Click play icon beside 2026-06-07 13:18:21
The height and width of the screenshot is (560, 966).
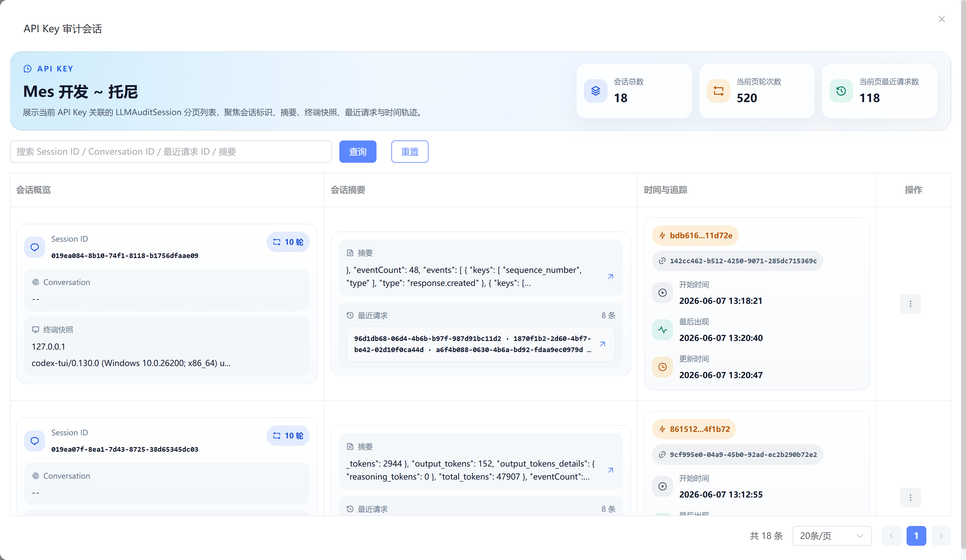pos(662,293)
